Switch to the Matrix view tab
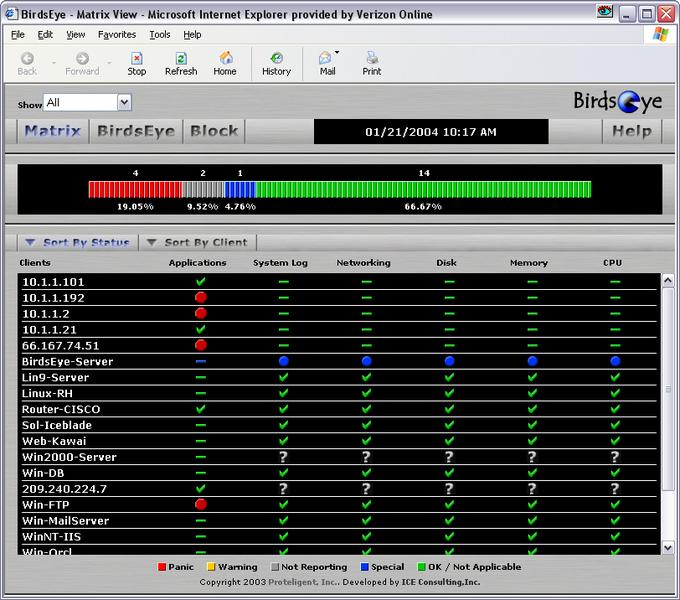The width and height of the screenshot is (680, 600). click(x=52, y=131)
